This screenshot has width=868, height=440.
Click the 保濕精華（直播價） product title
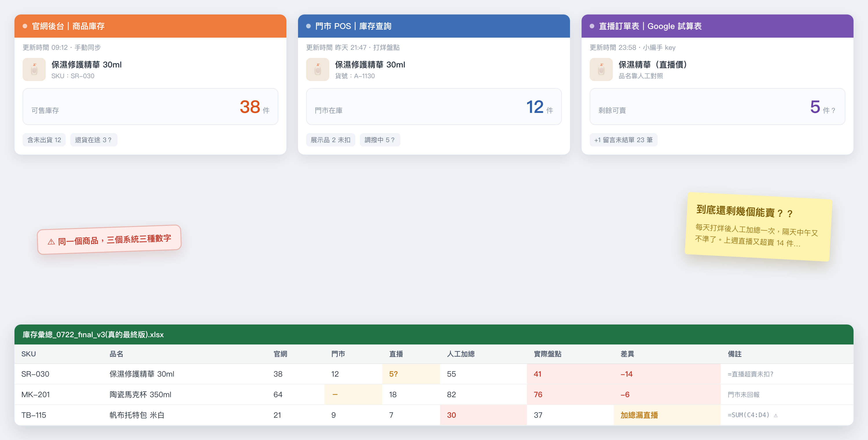coord(653,64)
